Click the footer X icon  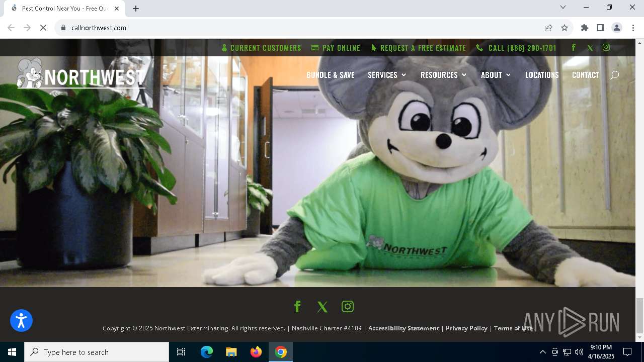(x=323, y=307)
